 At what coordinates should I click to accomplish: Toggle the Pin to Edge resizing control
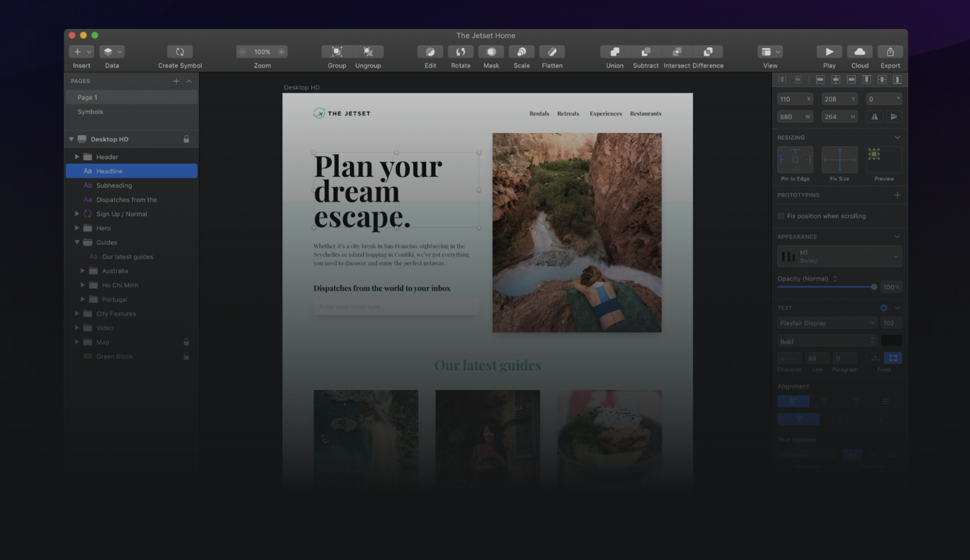click(795, 159)
